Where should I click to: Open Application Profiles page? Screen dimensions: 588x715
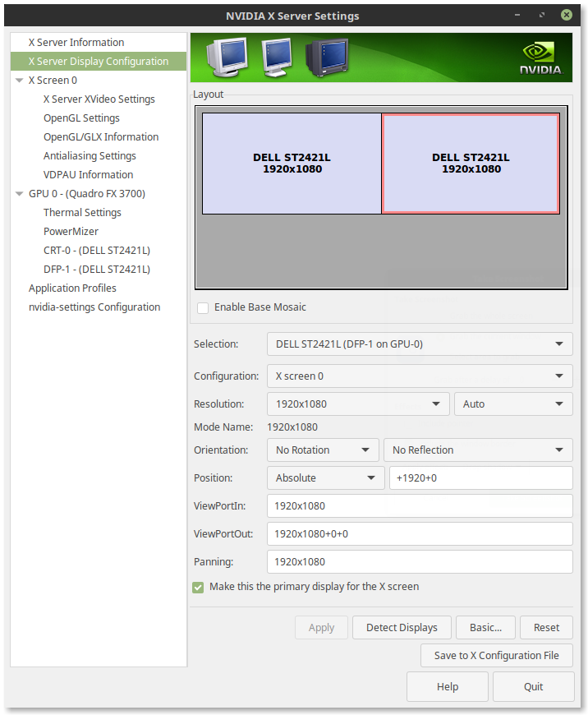tap(72, 288)
